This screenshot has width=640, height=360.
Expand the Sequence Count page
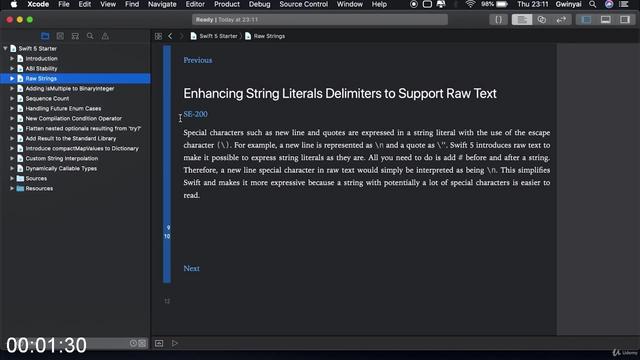tap(12, 98)
